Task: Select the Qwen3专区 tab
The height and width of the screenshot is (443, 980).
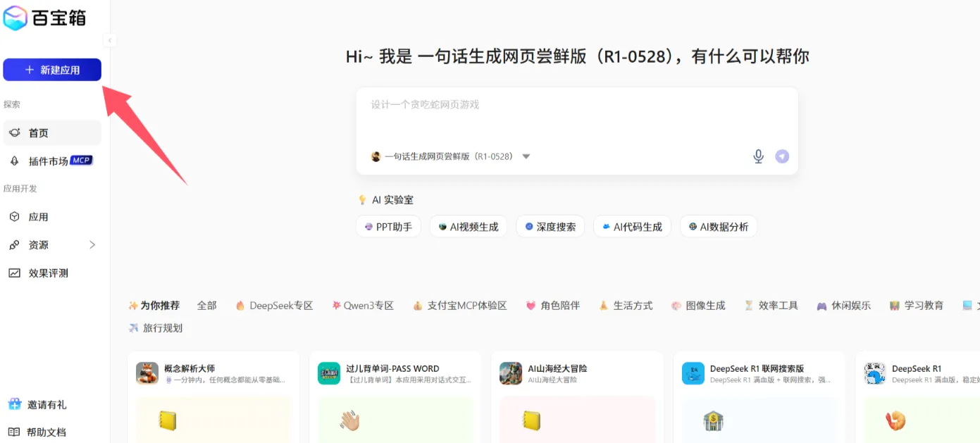Action: coord(363,306)
